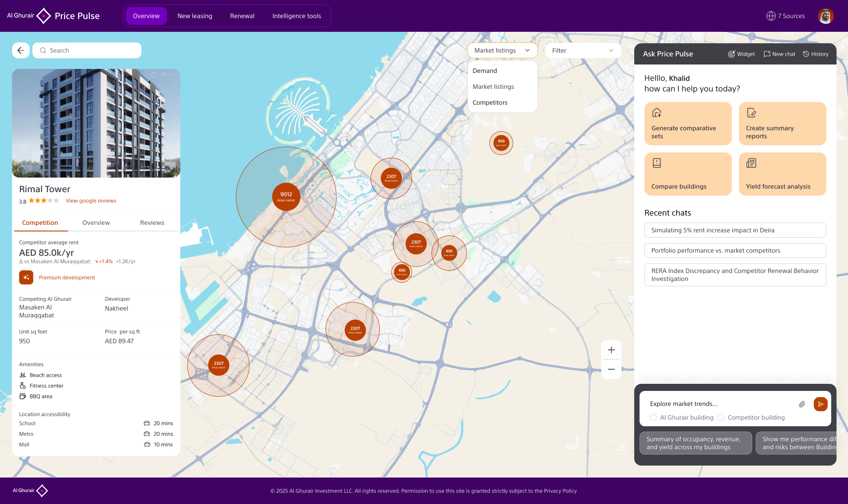Click Summary of occupancy suggestion chip
The image size is (848, 504).
coord(696,443)
